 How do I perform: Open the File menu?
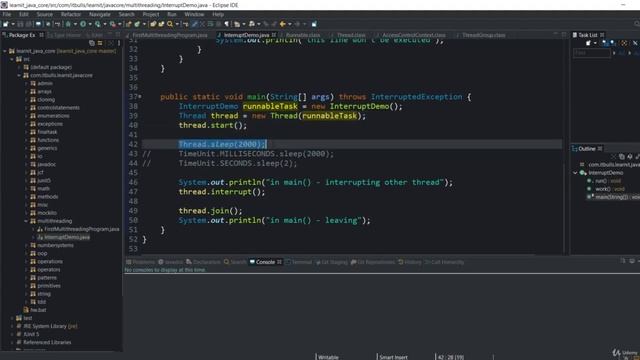7,14
